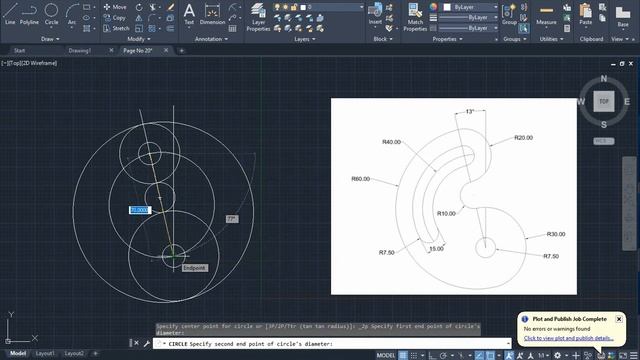Open Workspace Switching gear in status bar

click(557, 356)
